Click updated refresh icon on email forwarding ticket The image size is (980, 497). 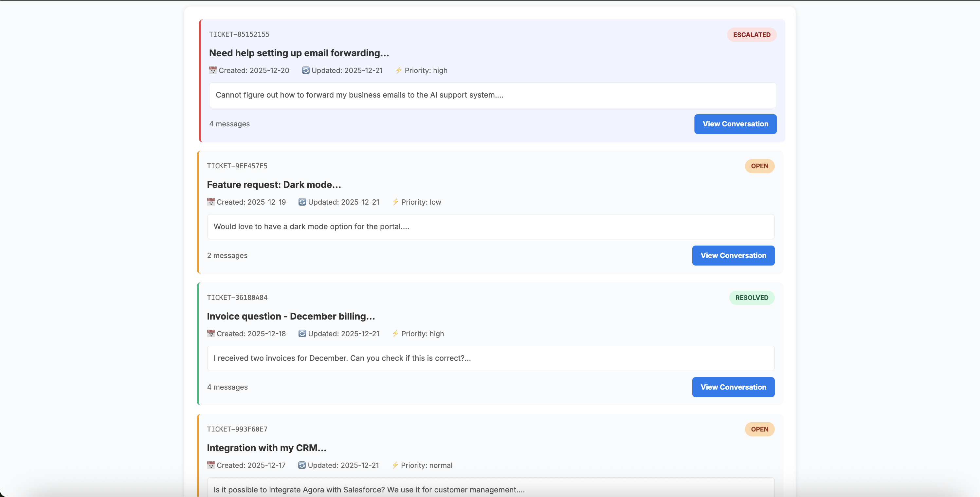click(x=305, y=70)
